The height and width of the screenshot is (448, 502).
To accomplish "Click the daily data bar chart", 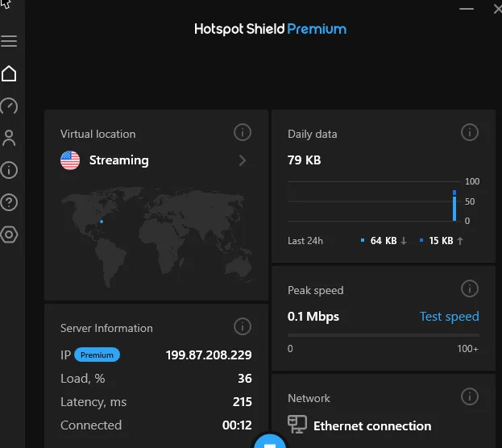I will click(x=384, y=201).
